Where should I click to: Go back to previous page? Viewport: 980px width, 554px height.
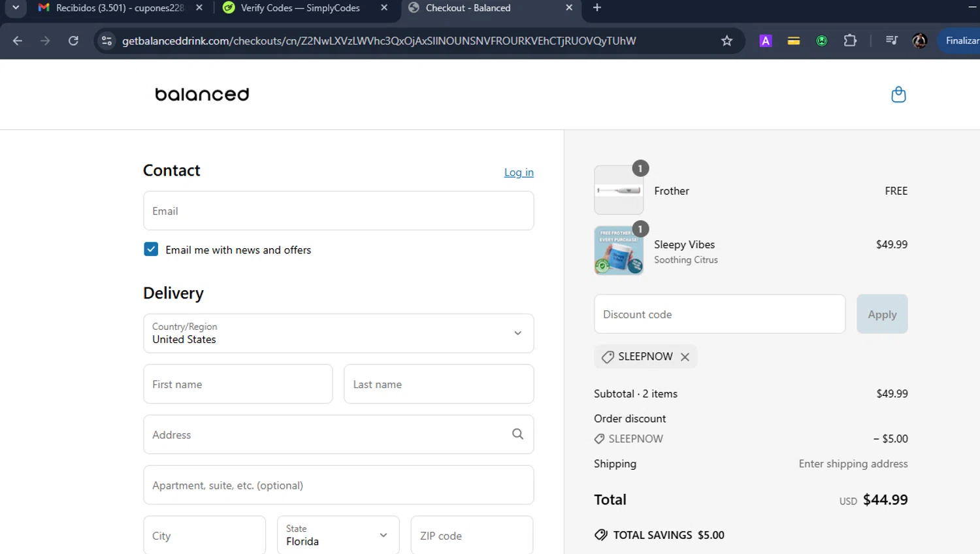[18, 41]
